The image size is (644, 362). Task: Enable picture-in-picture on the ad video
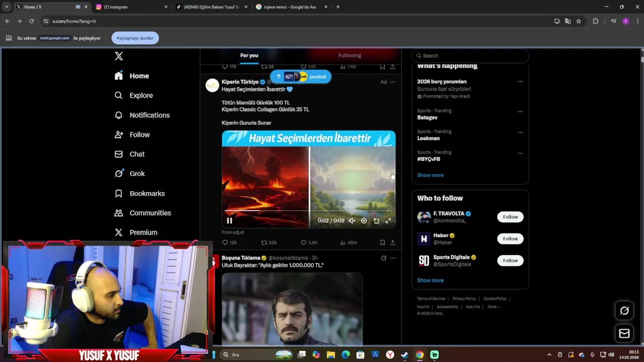coord(376,221)
